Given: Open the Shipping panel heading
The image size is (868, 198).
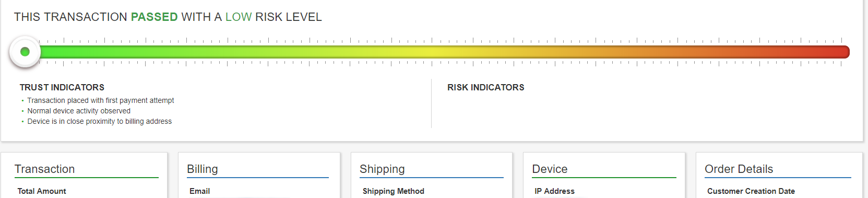Looking at the screenshot, I should click(382, 169).
